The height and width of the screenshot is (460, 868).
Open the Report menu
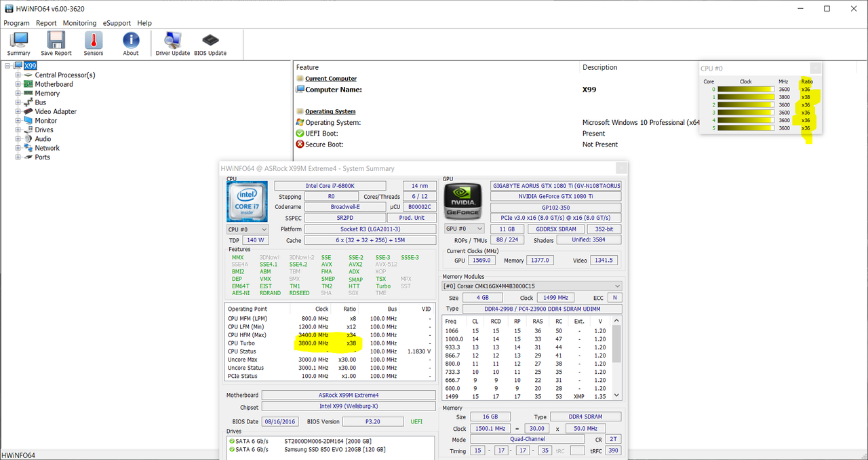coord(46,23)
